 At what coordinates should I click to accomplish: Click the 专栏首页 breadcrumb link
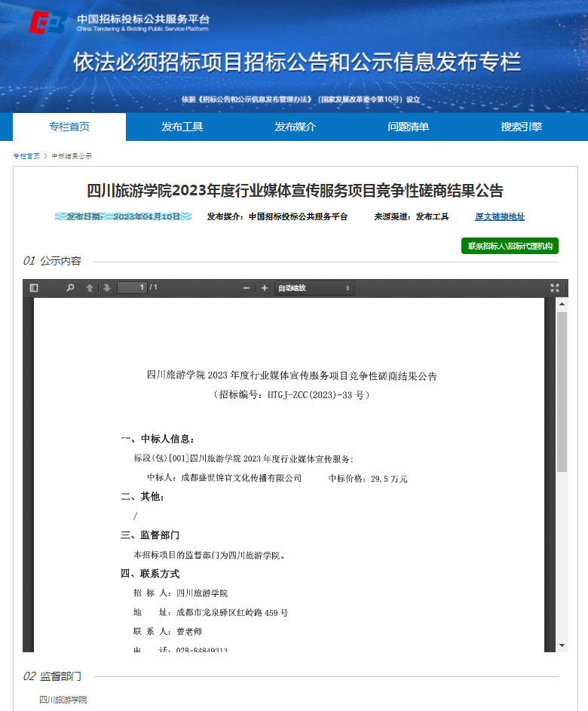[26, 156]
